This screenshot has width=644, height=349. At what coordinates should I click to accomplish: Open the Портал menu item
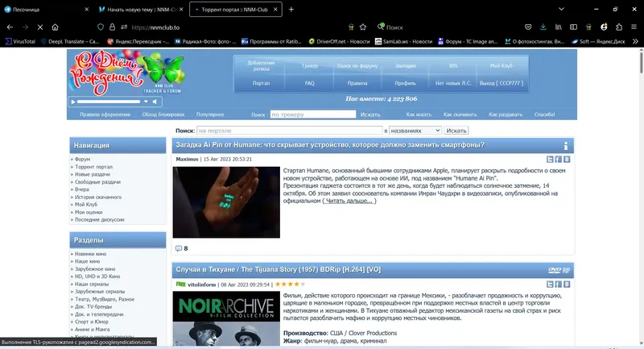coord(261,83)
